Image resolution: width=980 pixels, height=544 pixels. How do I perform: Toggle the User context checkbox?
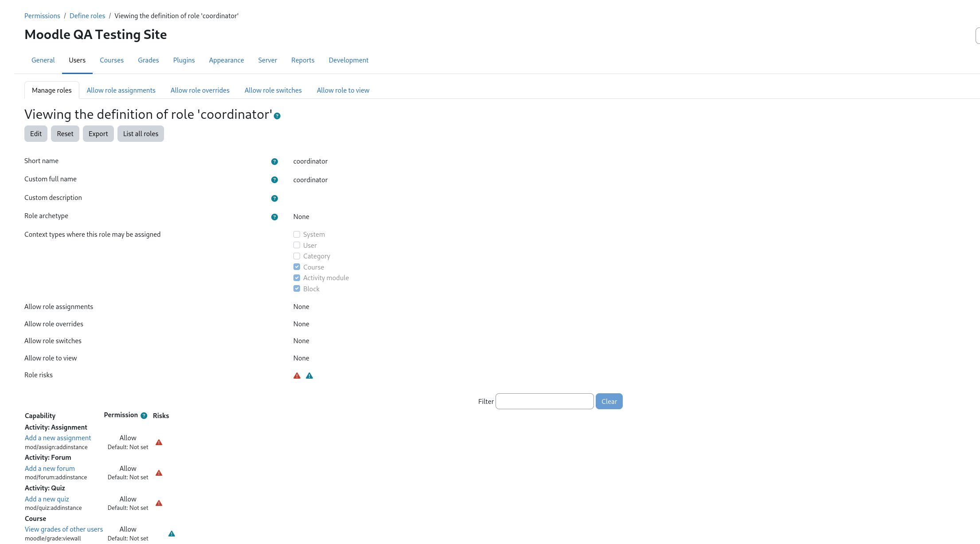297,245
